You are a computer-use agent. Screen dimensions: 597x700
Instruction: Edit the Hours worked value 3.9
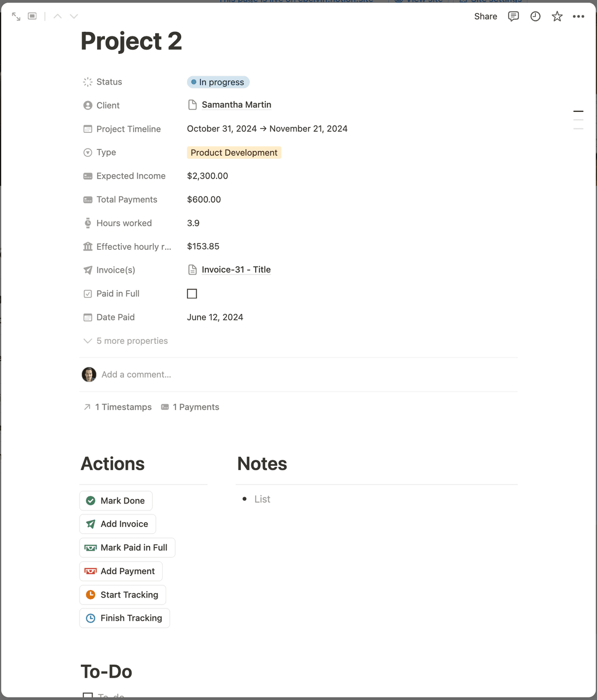point(193,223)
